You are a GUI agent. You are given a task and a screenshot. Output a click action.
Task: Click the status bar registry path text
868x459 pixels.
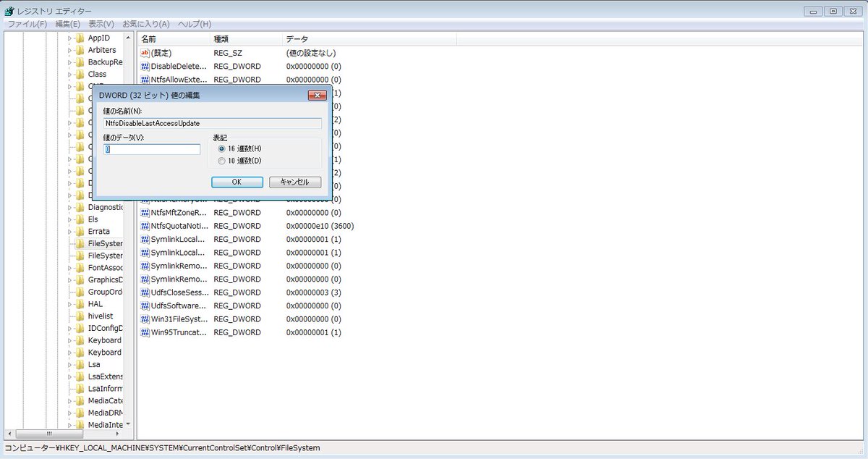point(163,448)
